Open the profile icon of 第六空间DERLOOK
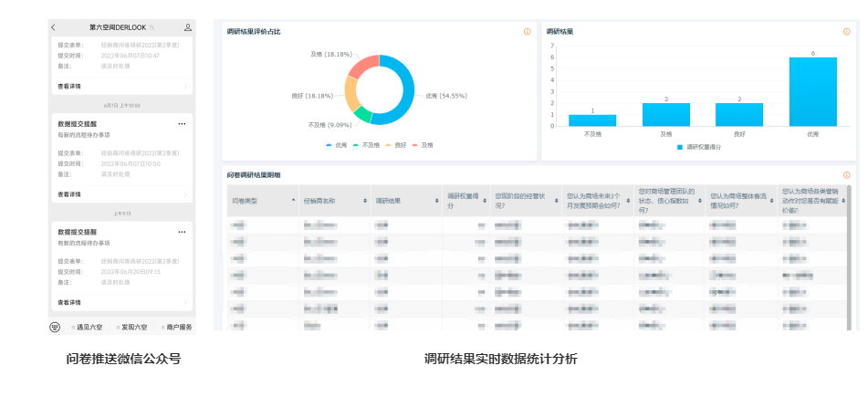Image resolution: width=868 pixels, height=397 pixels. [188, 28]
